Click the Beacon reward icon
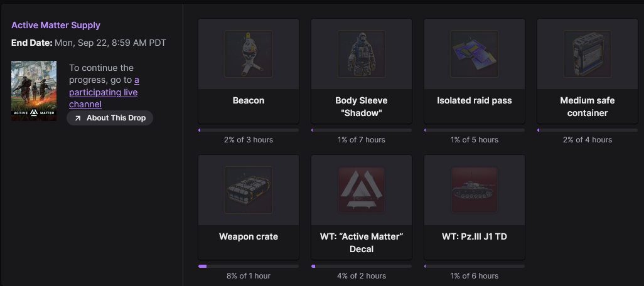Viewport: 644px width, 286px height. (249, 54)
